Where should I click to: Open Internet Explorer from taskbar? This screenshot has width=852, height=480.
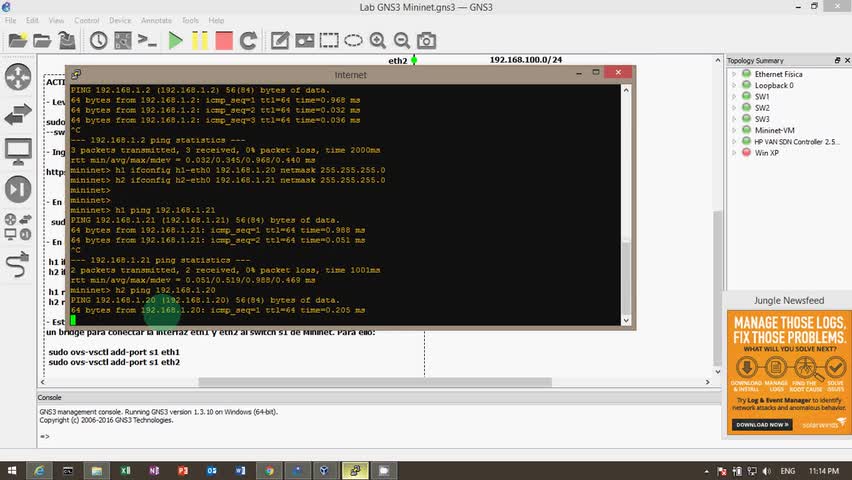pyautogui.click(x=39, y=471)
